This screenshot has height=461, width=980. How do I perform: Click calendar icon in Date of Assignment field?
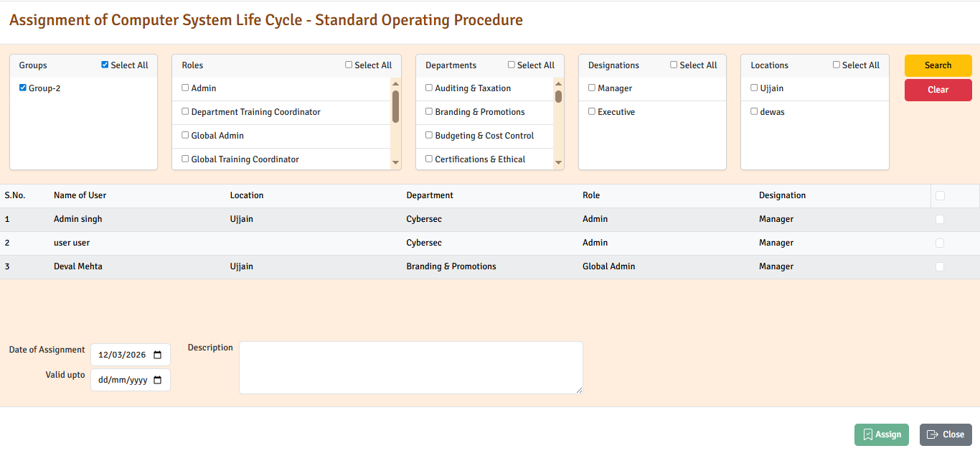(158, 355)
